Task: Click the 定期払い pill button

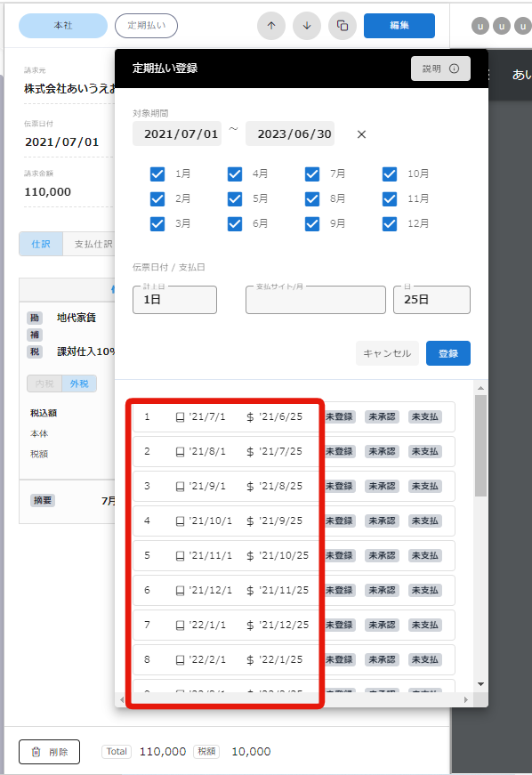Action: pos(146,26)
